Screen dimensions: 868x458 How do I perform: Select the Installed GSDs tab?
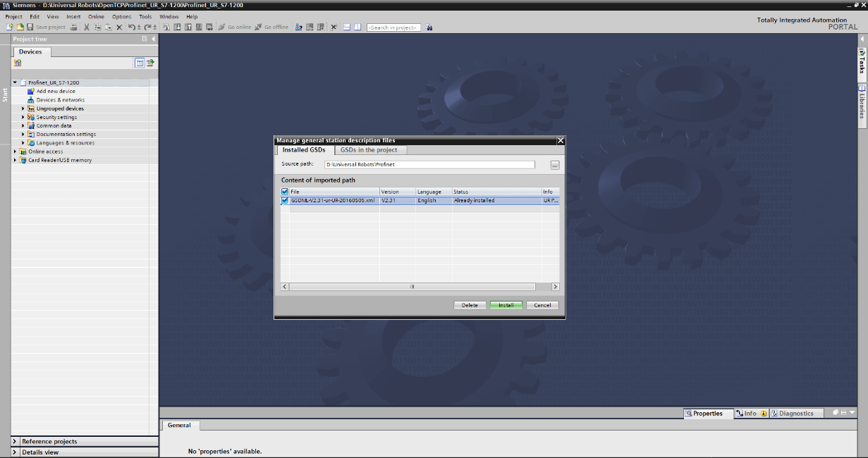[304, 150]
